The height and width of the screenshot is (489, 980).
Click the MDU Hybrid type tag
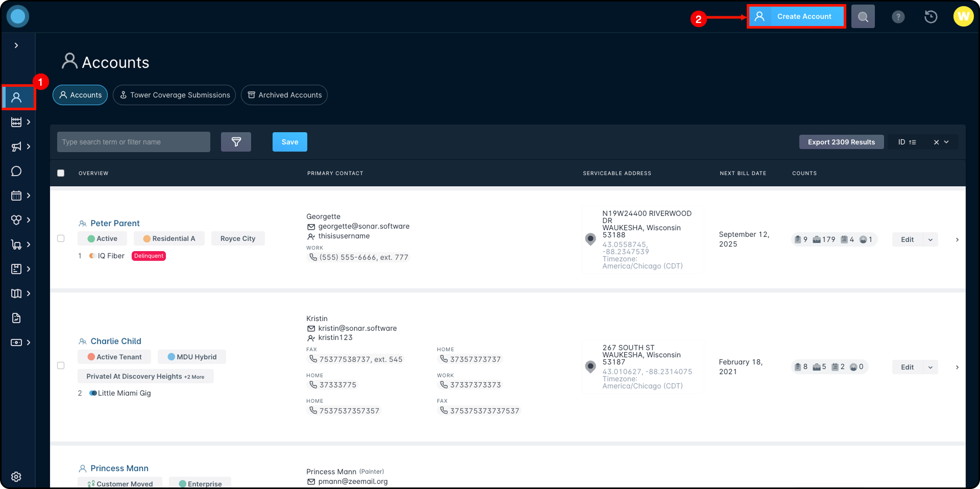point(192,357)
